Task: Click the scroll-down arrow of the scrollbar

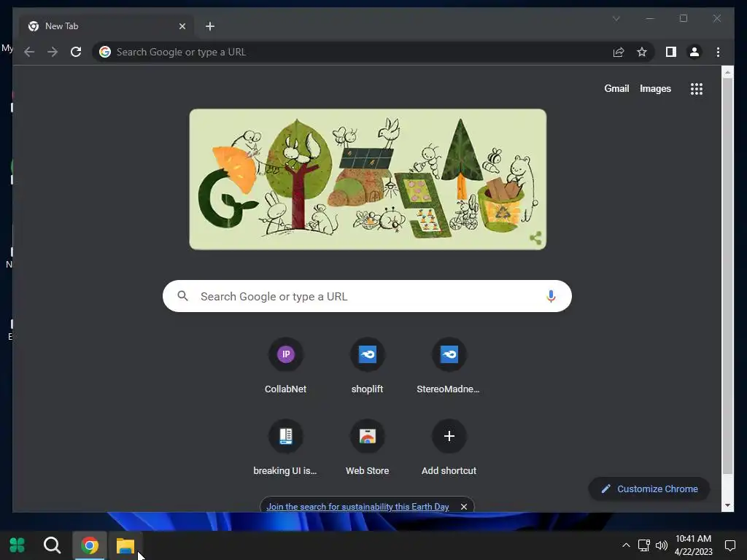Action: (x=727, y=505)
